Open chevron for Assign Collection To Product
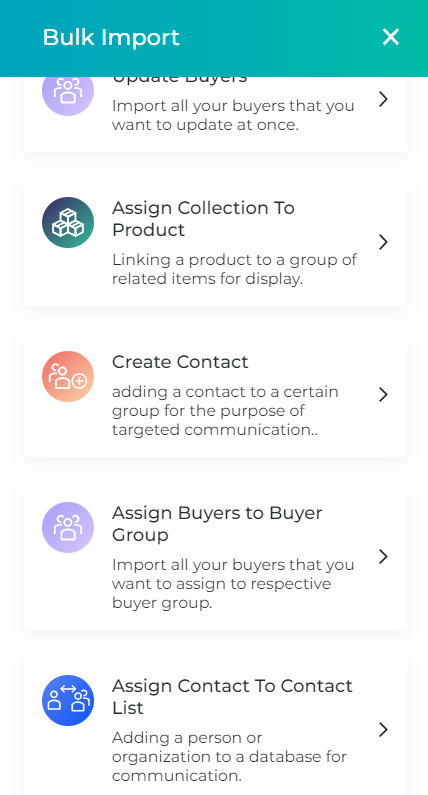The width and height of the screenshot is (428, 795). [383, 242]
